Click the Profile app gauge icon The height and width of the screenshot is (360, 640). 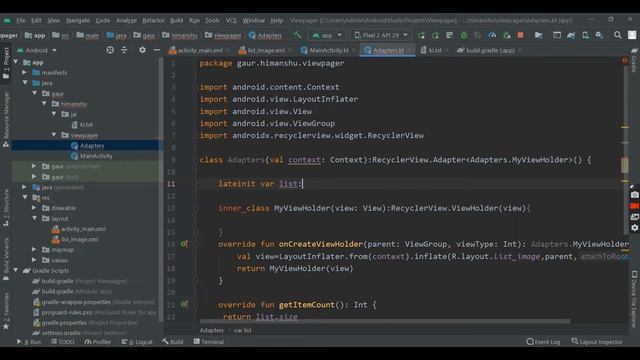[x=492, y=36]
